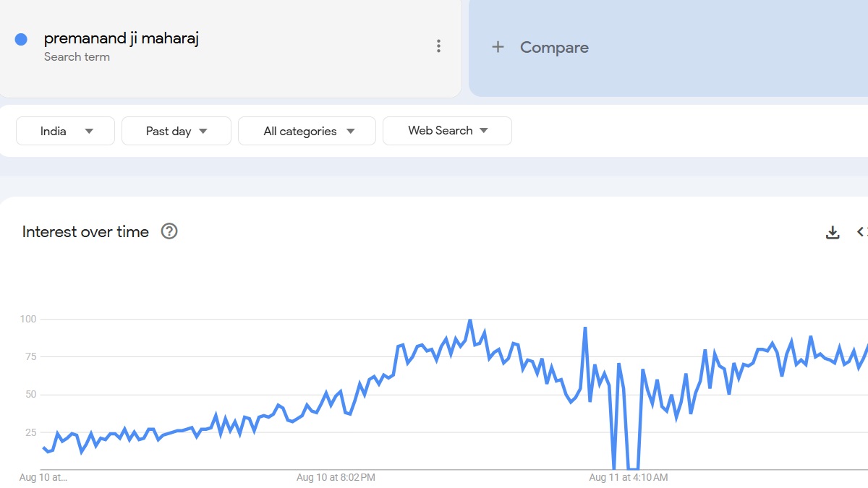This screenshot has height=488, width=868.
Task: Open more options for the search term
Action: [438, 46]
